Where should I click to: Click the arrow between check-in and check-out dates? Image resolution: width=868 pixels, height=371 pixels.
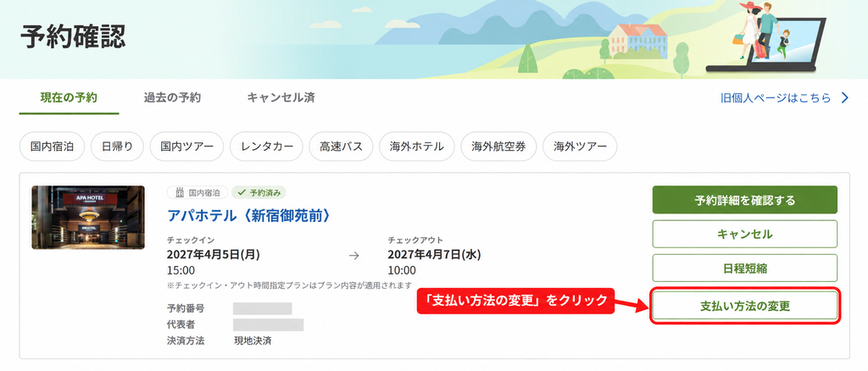click(354, 256)
